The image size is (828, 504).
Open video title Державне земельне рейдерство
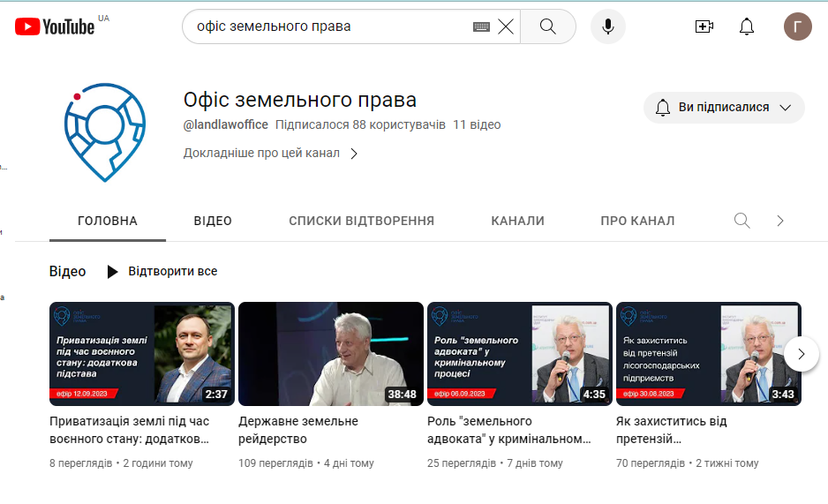coord(298,430)
